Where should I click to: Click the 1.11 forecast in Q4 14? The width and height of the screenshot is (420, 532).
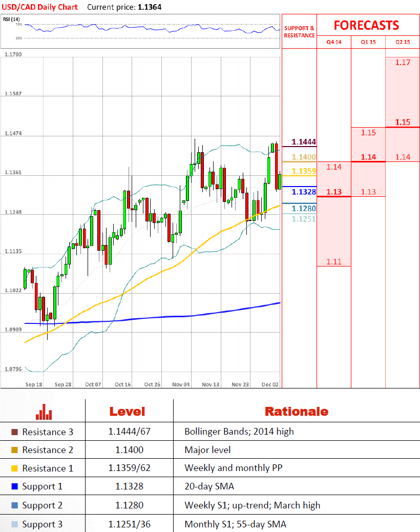[x=334, y=261]
